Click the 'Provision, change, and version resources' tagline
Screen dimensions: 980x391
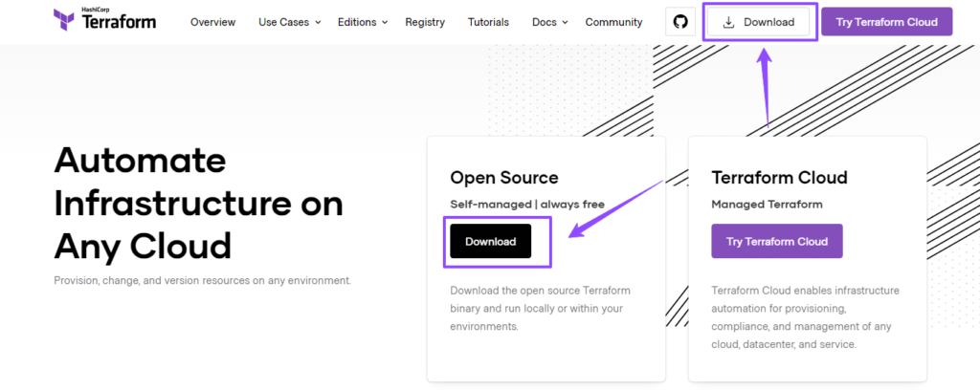click(203, 280)
